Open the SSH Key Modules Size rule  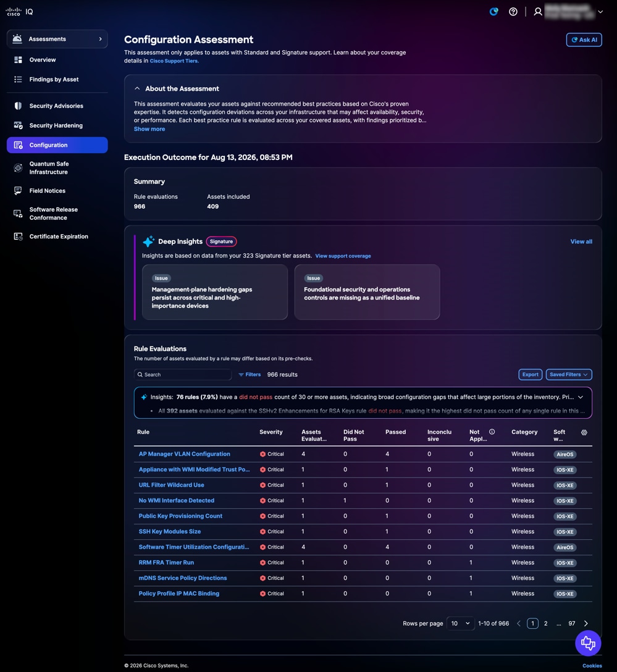pyautogui.click(x=170, y=531)
